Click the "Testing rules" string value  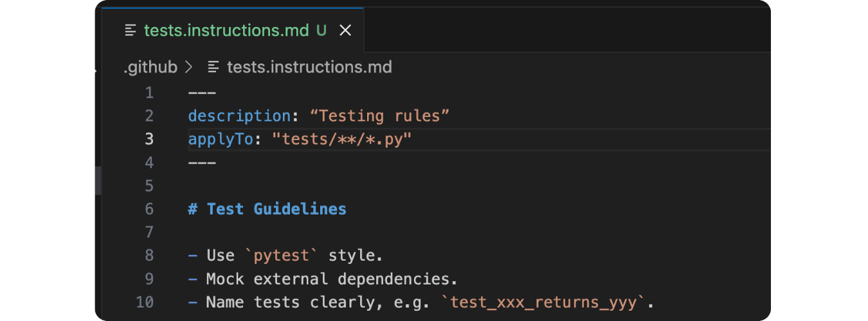pyautogui.click(x=379, y=116)
